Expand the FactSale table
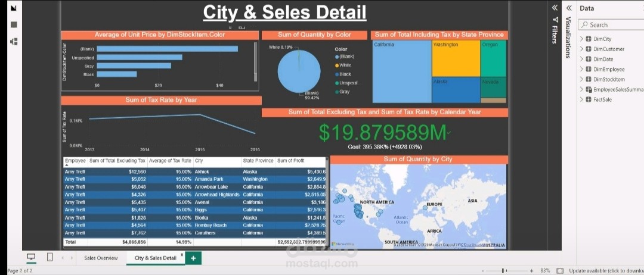Viewport: 644px width, 275px height. pos(581,99)
